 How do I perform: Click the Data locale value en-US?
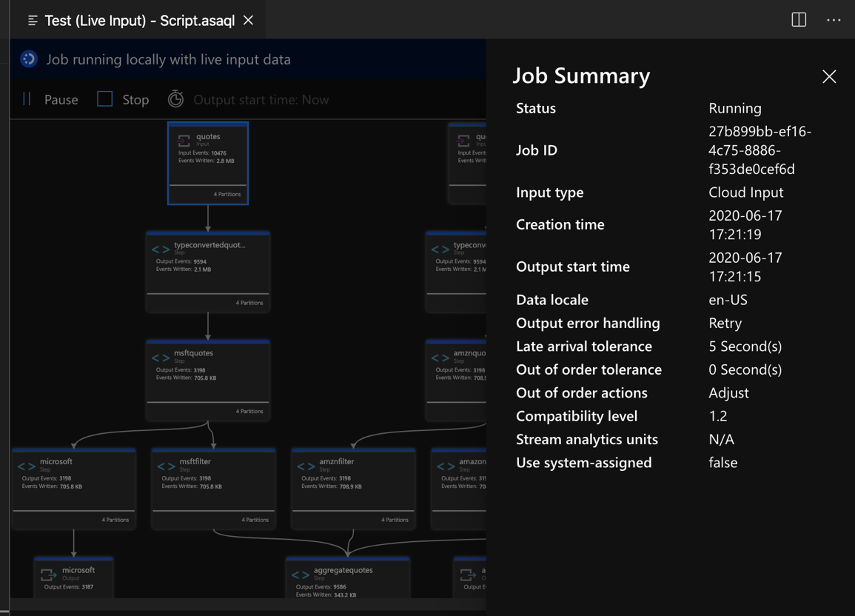pyautogui.click(x=728, y=299)
